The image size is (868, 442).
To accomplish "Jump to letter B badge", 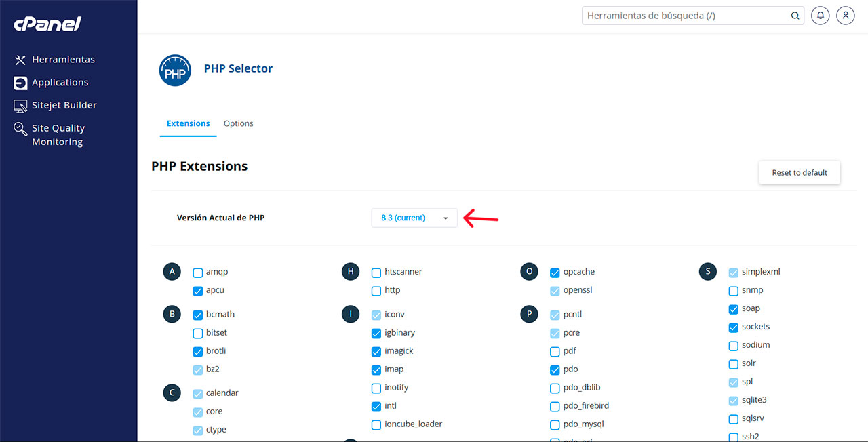I will pyautogui.click(x=172, y=315).
